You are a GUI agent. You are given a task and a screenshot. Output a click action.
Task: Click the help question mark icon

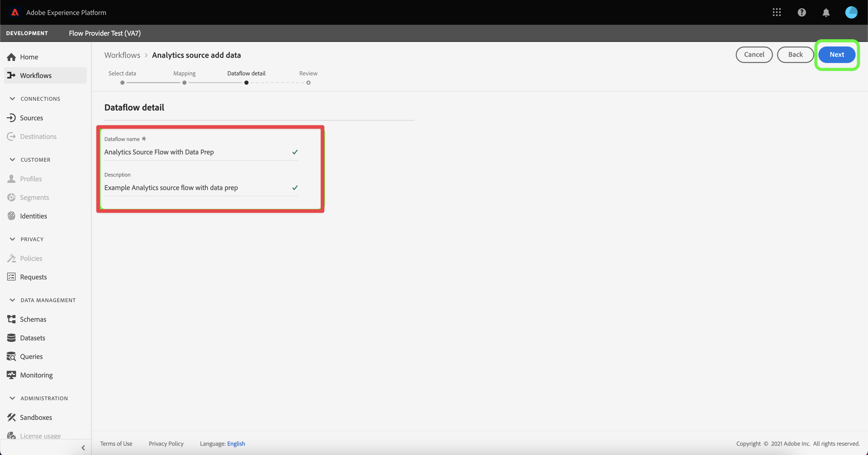[x=802, y=12]
